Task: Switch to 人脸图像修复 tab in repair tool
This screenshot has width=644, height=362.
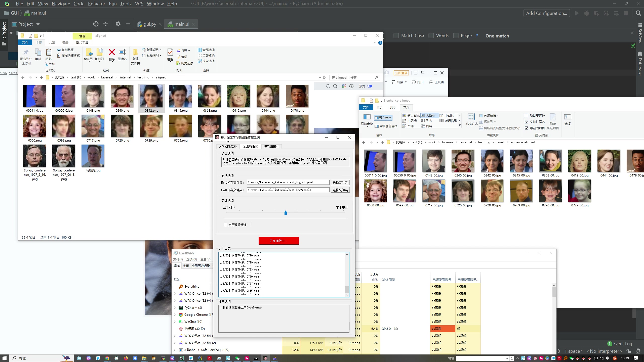Action: pos(228,147)
